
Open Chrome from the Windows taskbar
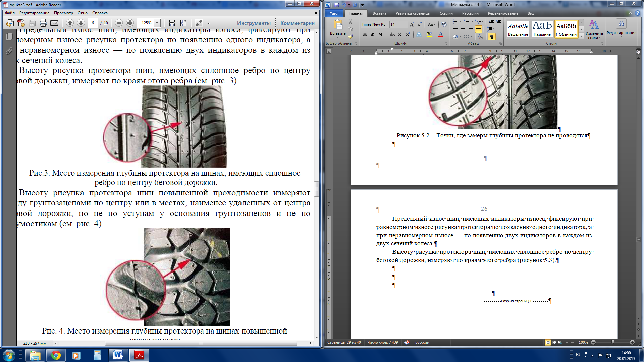coord(56,355)
